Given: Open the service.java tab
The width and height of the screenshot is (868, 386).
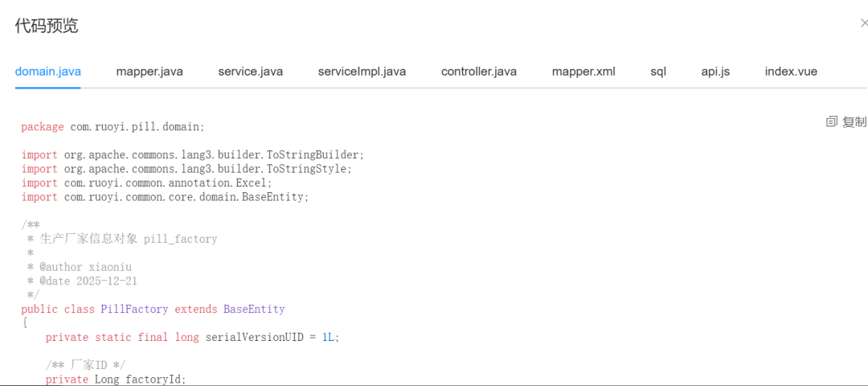Looking at the screenshot, I should 250,72.
